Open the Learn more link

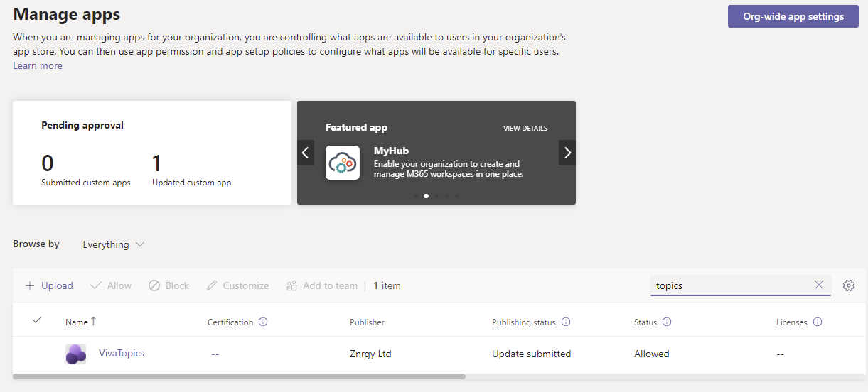38,65
